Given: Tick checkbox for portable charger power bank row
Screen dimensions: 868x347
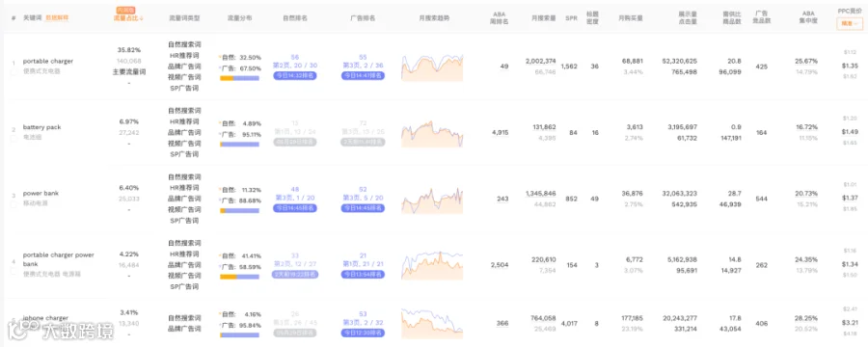Looking at the screenshot, I should 14,271.
